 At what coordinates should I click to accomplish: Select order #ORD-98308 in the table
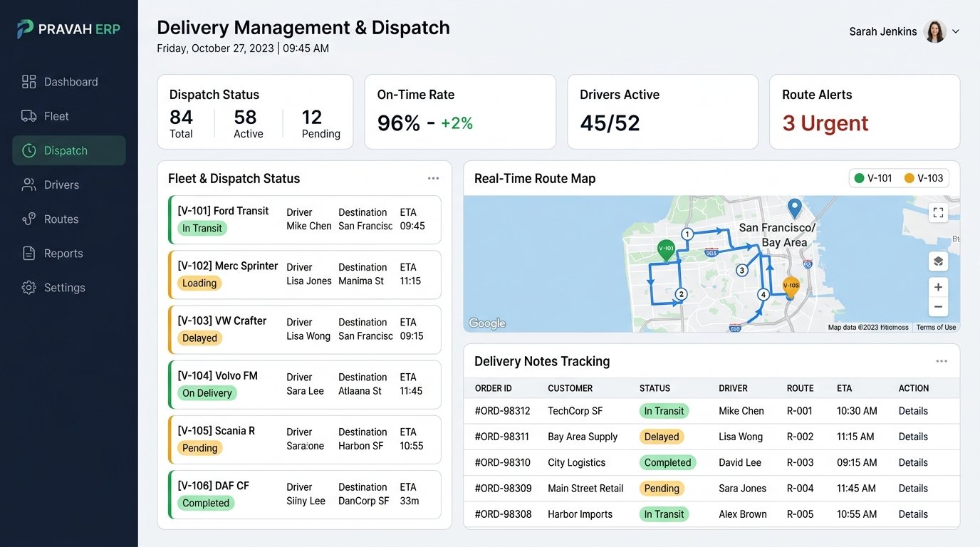point(503,514)
